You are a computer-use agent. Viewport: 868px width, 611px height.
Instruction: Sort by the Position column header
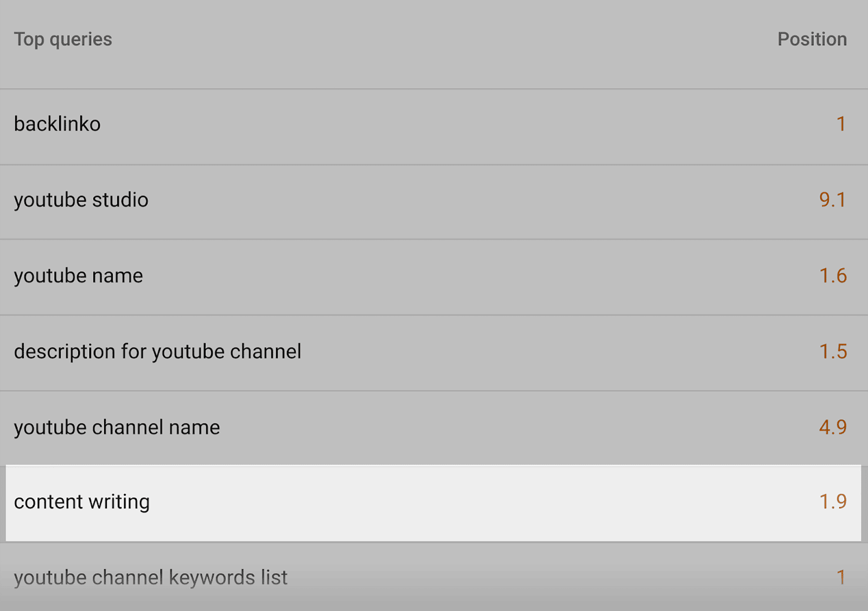(x=812, y=39)
